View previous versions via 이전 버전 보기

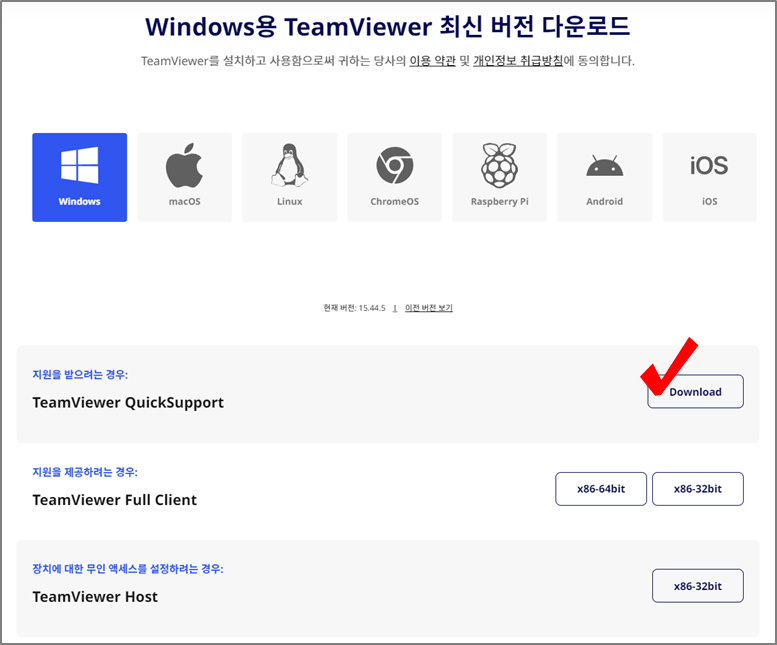(x=429, y=308)
